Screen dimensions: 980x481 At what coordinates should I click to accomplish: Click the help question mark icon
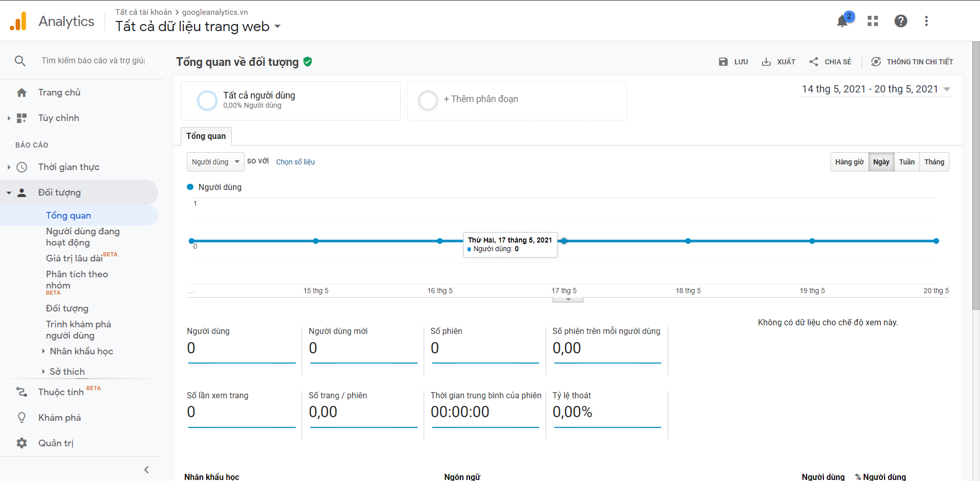pos(901,21)
